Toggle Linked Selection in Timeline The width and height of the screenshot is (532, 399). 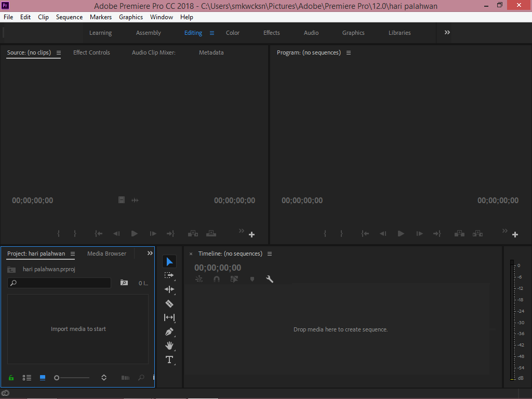pos(234,279)
